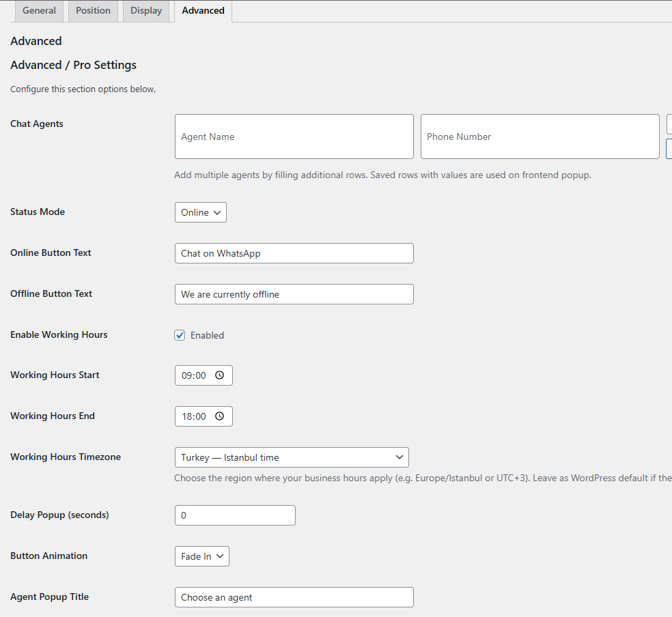Open the clock picker for Working Hours Start
The width and height of the screenshot is (672, 617).
point(219,375)
